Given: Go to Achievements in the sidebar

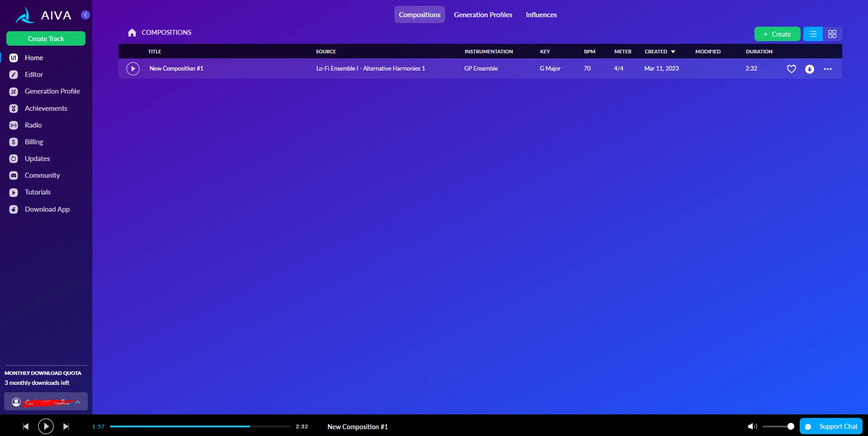Looking at the screenshot, I should pos(46,109).
